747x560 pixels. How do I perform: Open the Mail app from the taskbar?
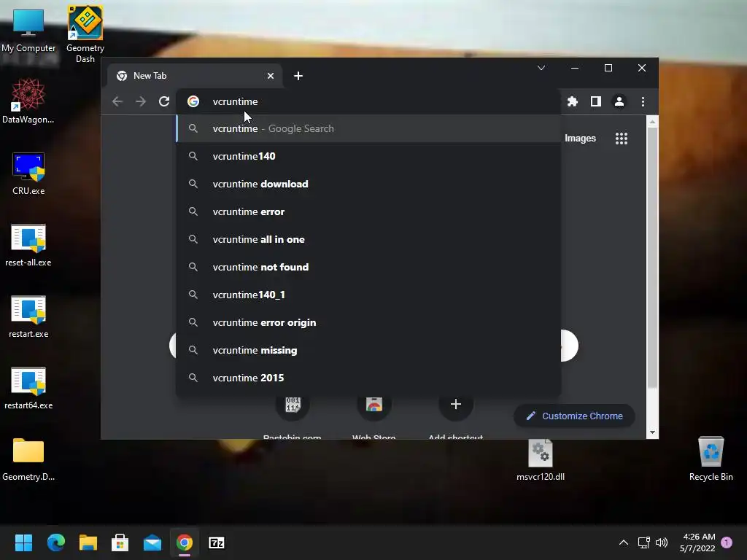tap(152, 542)
